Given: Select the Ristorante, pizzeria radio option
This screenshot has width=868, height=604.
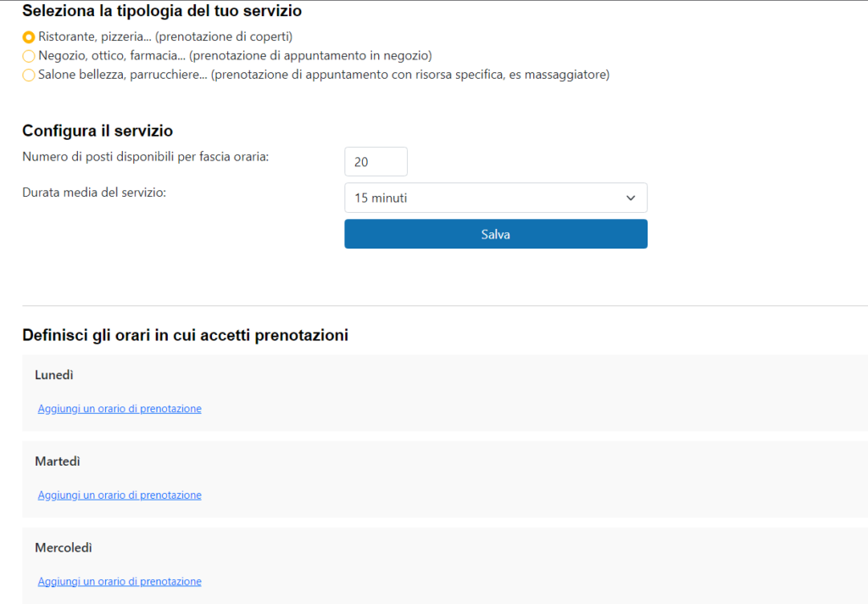Looking at the screenshot, I should pos(29,37).
